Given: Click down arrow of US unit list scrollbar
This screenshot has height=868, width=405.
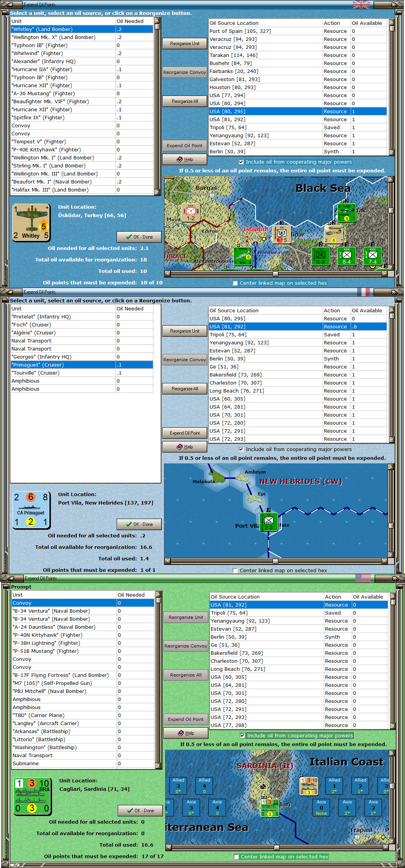Looking at the screenshot, I should point(158,766).
